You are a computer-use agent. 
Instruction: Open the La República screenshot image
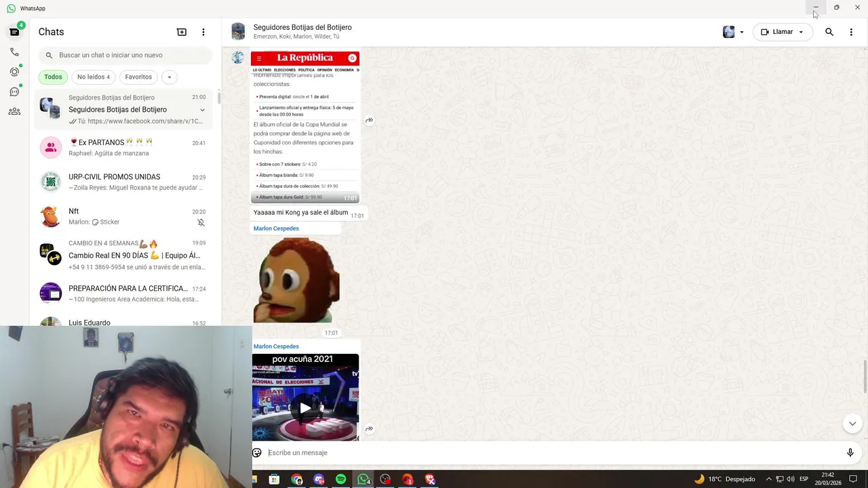click(305, 127)
